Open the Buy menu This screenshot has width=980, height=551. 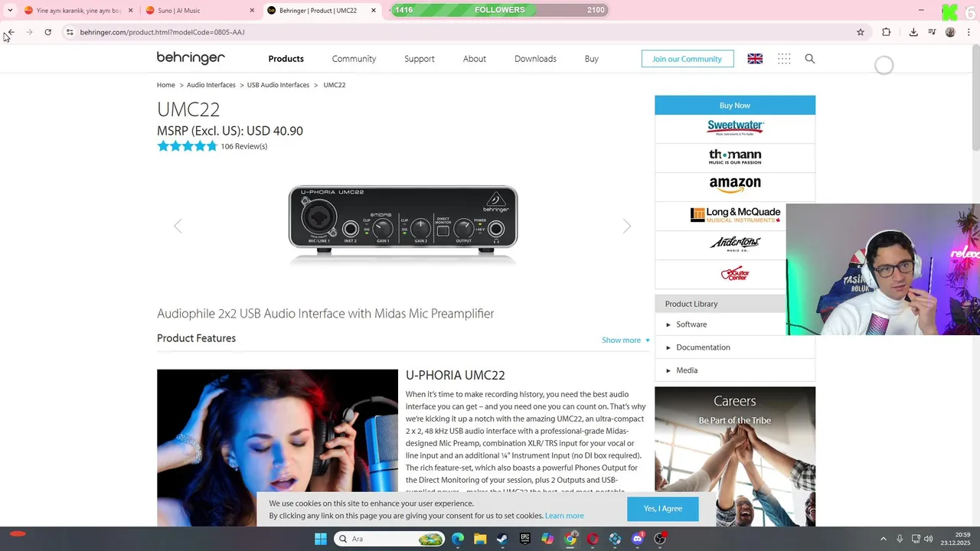click(591, 59)
